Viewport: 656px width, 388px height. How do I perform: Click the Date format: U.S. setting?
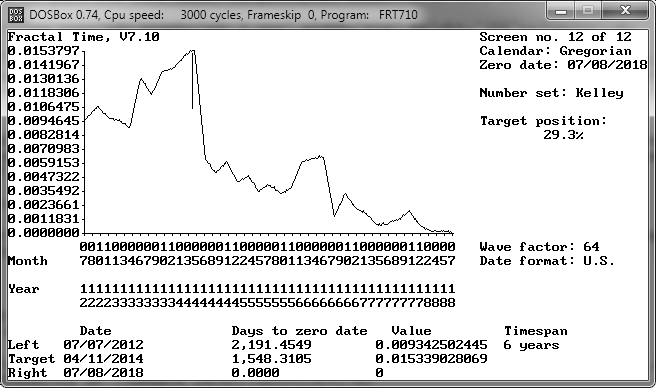[547, 261]
